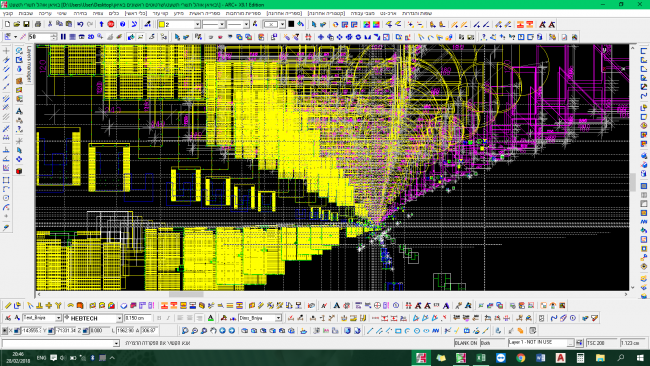Click the rectangle draw tool icon

click(6, 180)
